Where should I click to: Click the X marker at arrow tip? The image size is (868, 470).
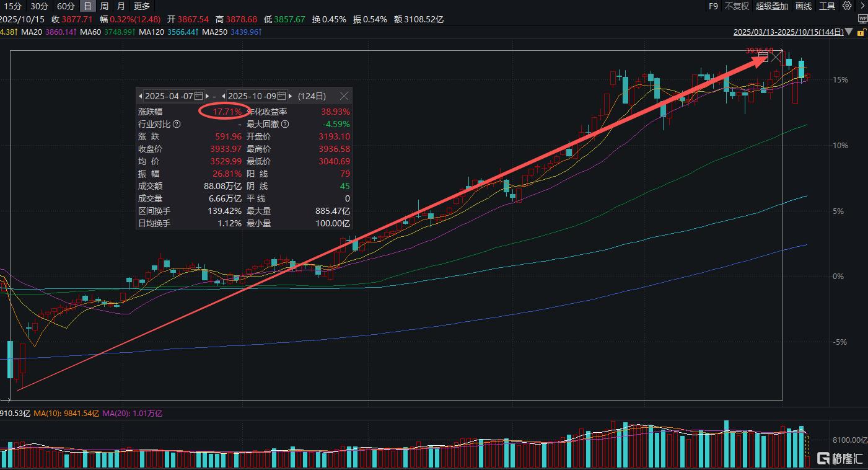[776, 57]
